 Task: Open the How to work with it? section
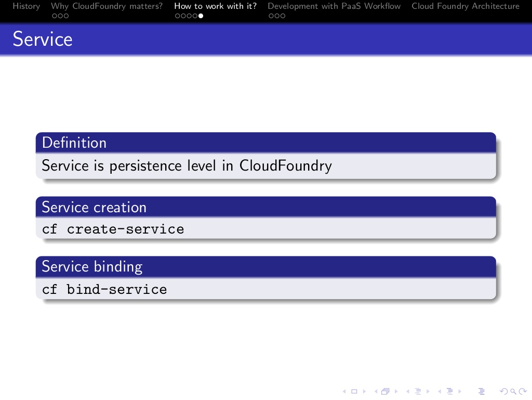(216, 6)
